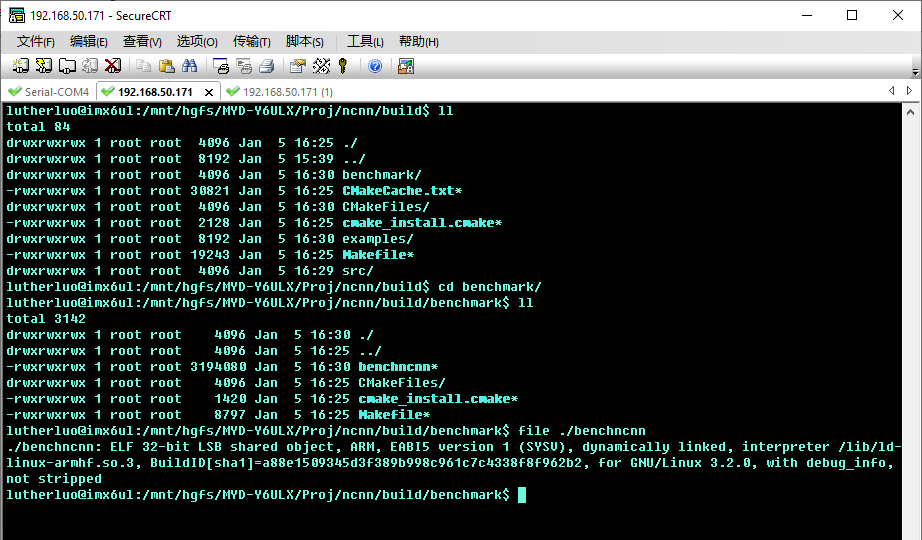Click the Secure file transfer lock icon

pyautogui.click(x=405, y=66)
